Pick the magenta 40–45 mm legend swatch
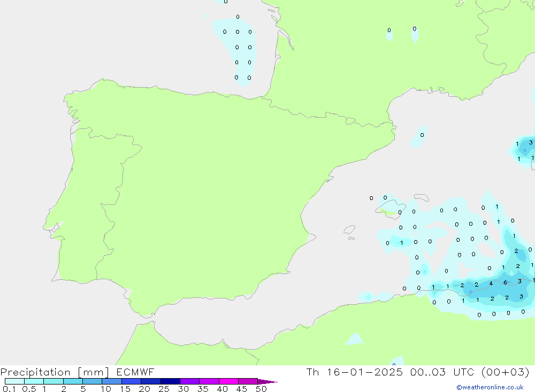Image resolution: width=535 pixels, height=392 pixels. (x=228, y=381)
